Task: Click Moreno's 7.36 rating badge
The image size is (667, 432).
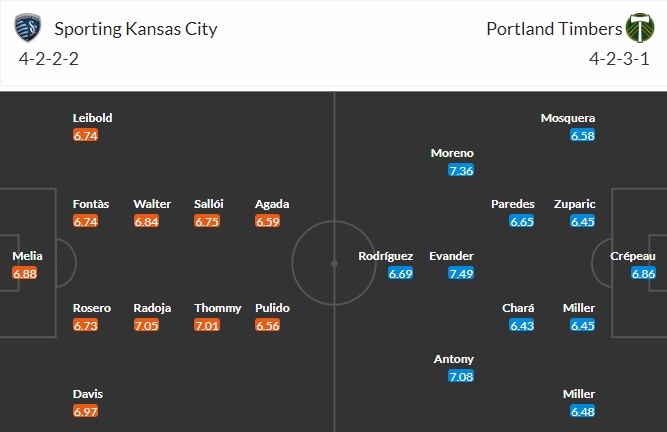Action: point(461,170)
